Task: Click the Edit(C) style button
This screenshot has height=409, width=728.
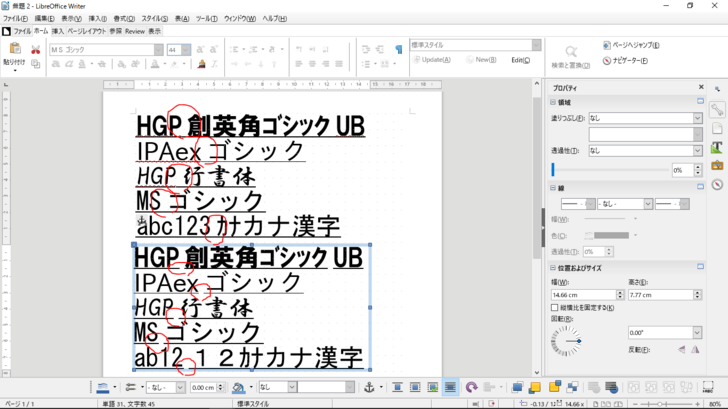Action: pos(520,60)
